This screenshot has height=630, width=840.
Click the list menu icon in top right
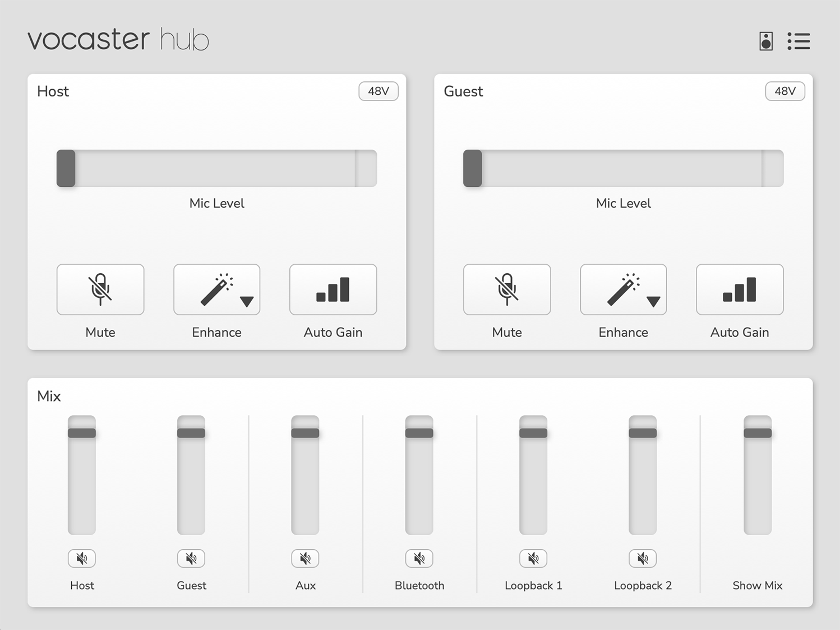(799, 41)
